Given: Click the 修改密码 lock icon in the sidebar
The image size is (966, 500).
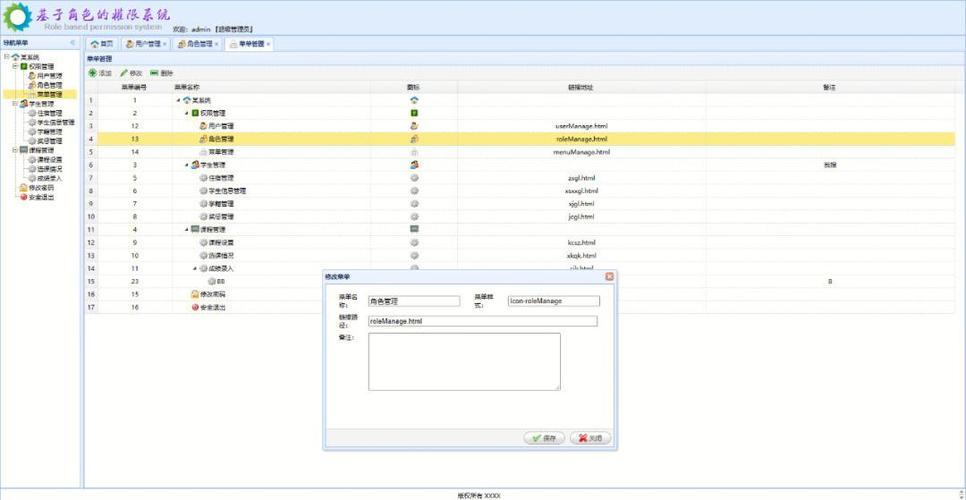Looking at the screenshot, I should pyautogui.click(x=24, y=188).
